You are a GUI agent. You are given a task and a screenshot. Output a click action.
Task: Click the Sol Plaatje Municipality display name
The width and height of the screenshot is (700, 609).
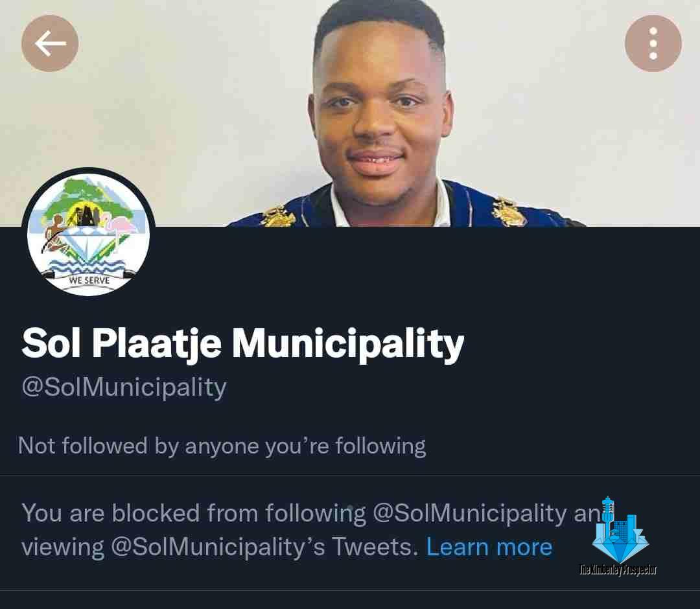pyautogui.click(x=243, y=343)
